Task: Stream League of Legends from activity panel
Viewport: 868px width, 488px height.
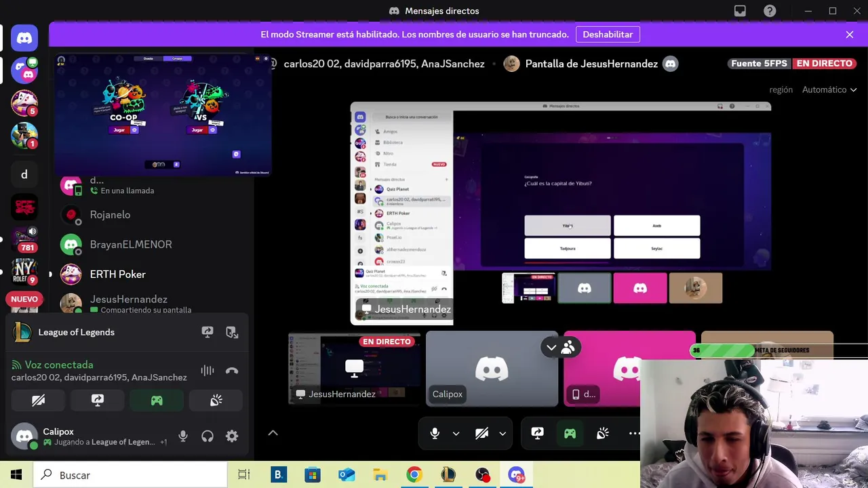Action: coord(208,332)
